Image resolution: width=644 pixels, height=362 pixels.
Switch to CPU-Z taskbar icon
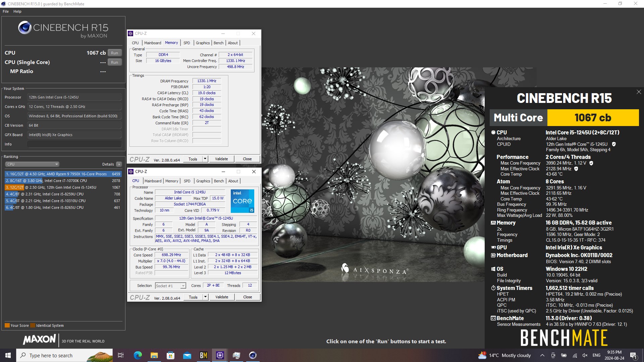tap(220, 355)
